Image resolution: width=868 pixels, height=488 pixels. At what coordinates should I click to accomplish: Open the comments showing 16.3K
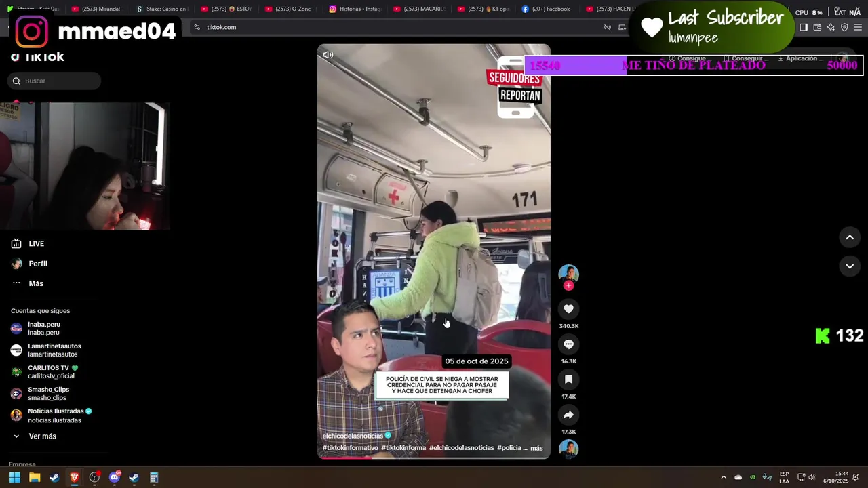pos(568,344)
